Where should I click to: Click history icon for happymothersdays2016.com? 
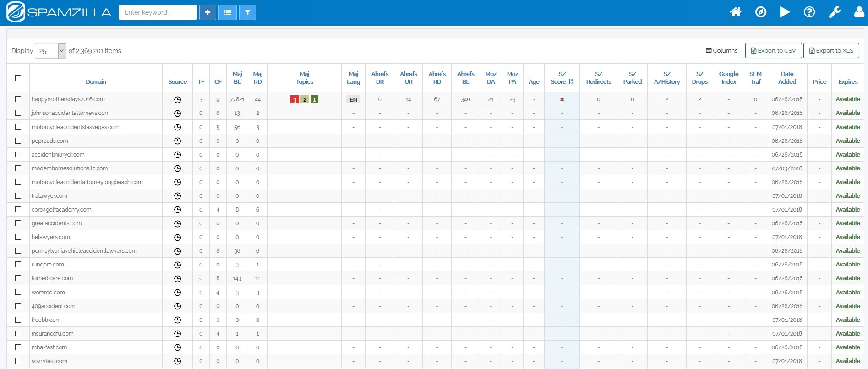click(177, 99)
